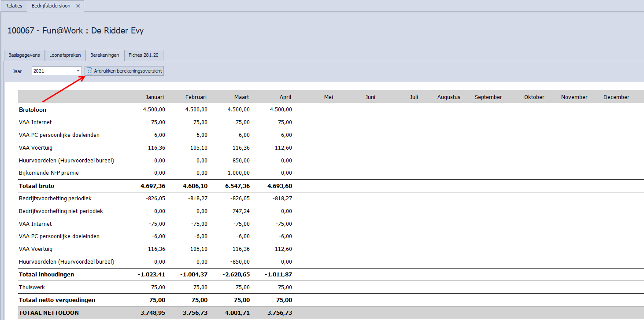Screen dimensions: 644x320
Task: Click the Totaal bruto value for Maart
Action: click(x=237, y=186)
